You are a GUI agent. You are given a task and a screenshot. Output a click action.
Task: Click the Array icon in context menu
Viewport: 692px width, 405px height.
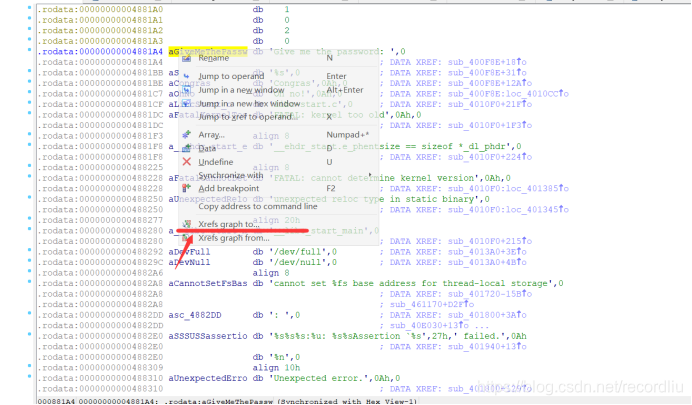pyautogui.click(x=186, y=135)
